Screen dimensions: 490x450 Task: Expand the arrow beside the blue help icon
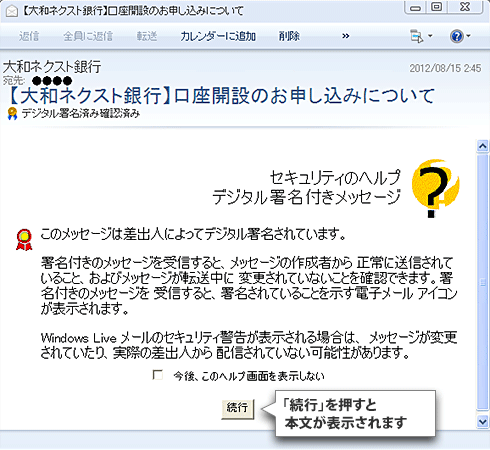pos(468,36)
